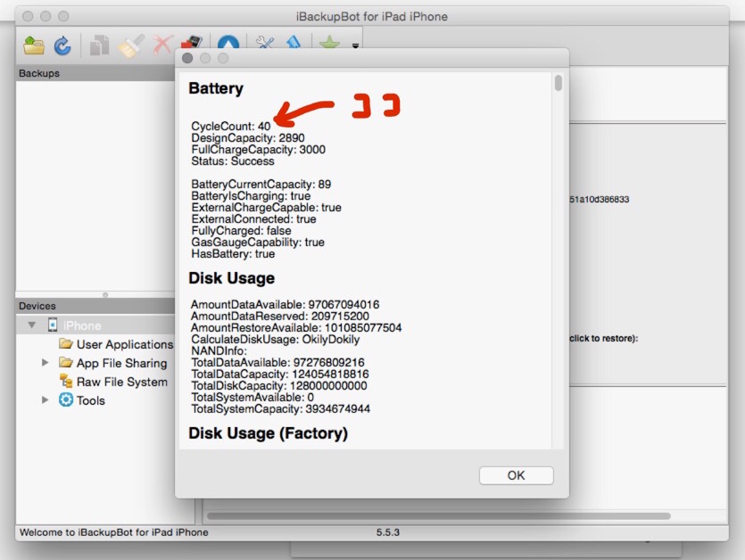Click the CycleCount: 40 line
Viewport: 745px width, 560px height.
[231, 127]
